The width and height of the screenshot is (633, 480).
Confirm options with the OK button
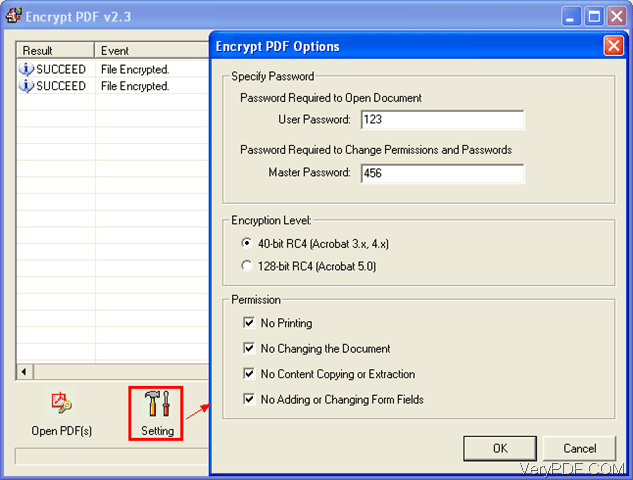[500, 448]
